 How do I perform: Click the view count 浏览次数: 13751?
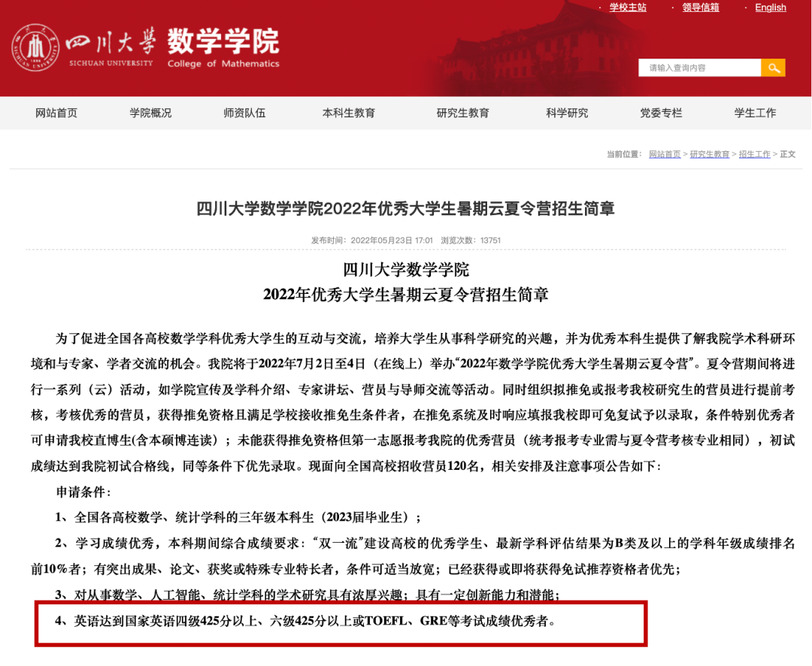(x=471, y=241)
